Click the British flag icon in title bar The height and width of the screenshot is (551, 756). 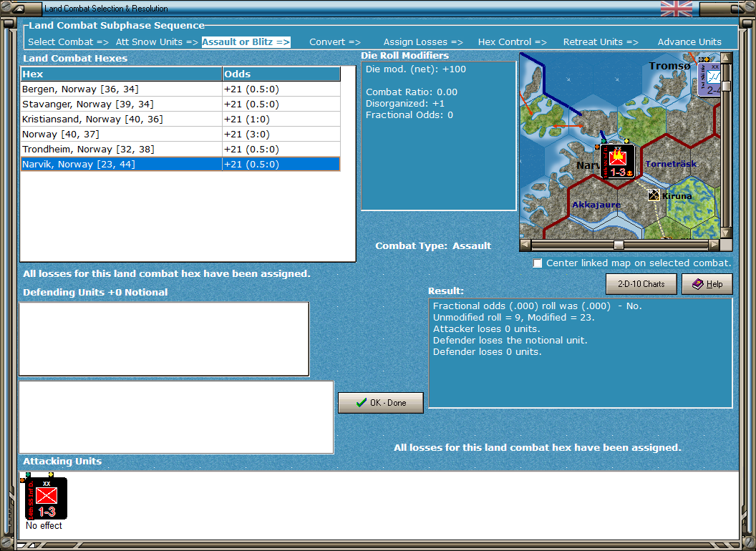pos(677,8)
